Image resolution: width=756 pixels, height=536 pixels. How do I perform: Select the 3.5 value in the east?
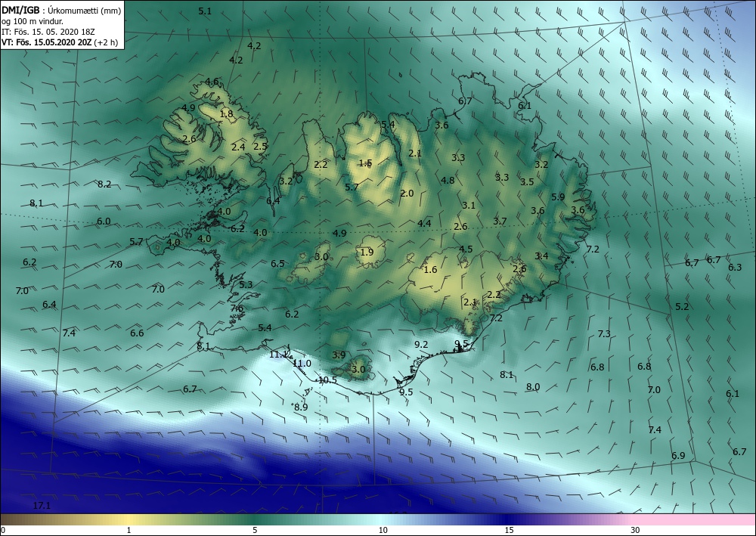(x=527, y=181)
